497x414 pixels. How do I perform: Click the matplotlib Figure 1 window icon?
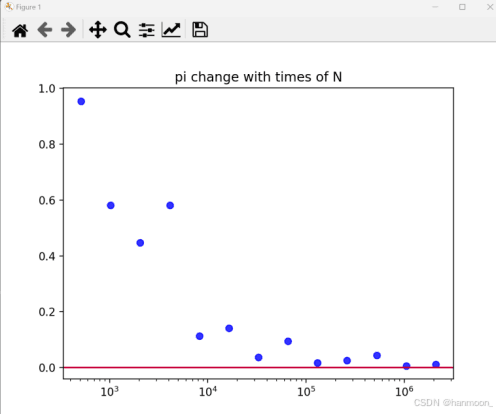click(x=9, y=7)
